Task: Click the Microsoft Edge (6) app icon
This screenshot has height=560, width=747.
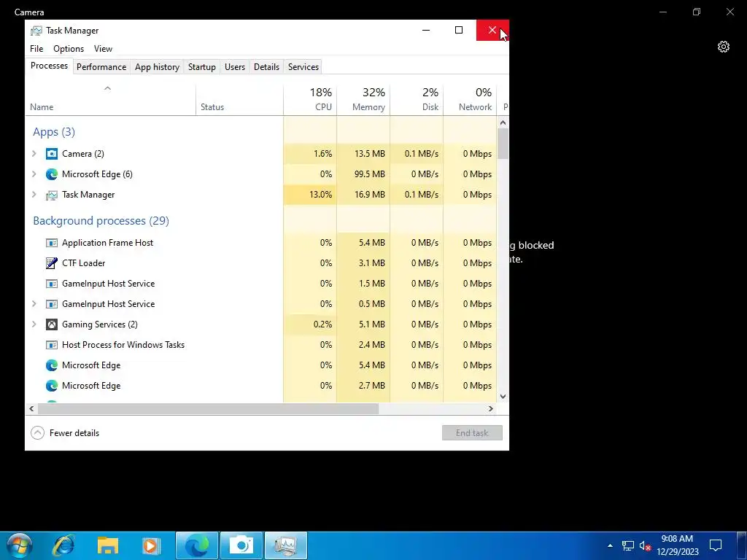Action: tap(52, 174)
